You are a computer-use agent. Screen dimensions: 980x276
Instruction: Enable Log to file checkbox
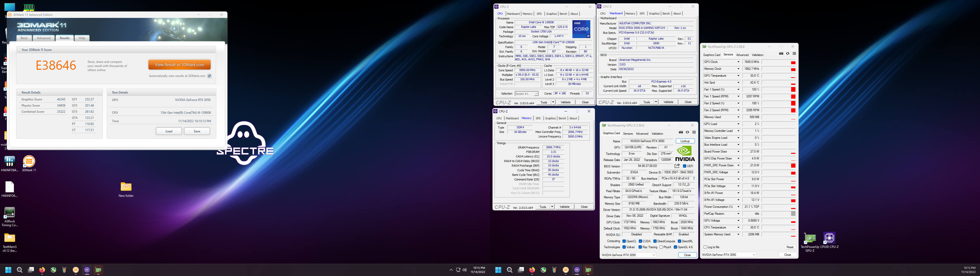pos(705,247)
